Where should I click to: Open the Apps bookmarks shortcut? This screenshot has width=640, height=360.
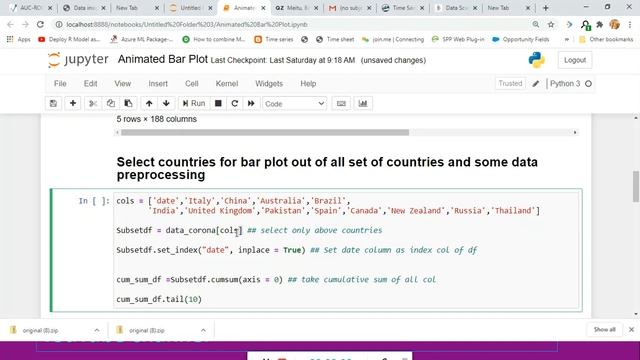click(x=19, y=40)
